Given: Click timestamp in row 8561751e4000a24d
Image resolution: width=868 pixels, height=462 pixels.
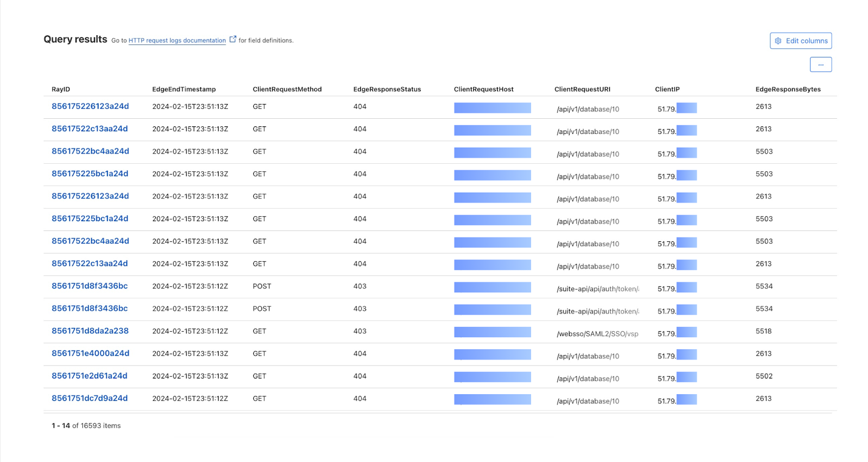Looking at the screenshot, I should click(x=190, y=354).
